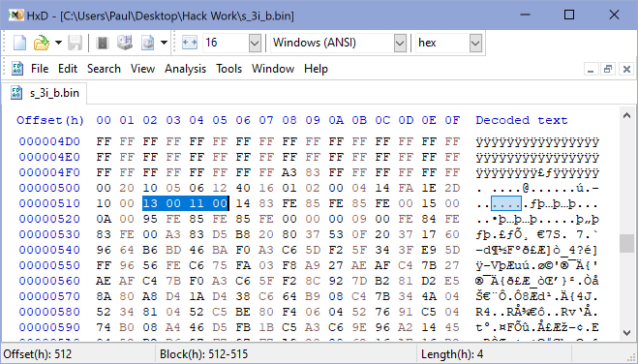Expand the recent files arrow beside Open

(58, 43)
